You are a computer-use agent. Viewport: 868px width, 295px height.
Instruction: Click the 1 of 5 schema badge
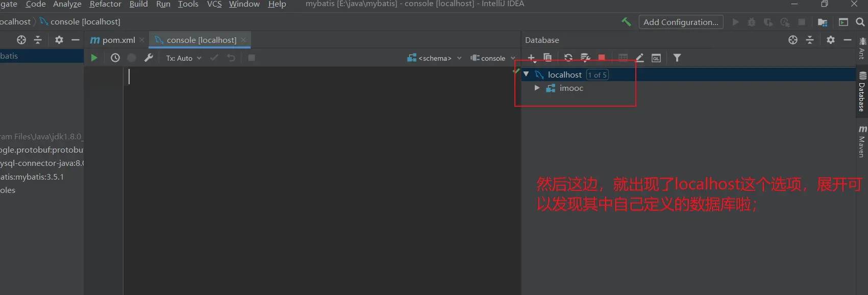[x=597, y=75]
